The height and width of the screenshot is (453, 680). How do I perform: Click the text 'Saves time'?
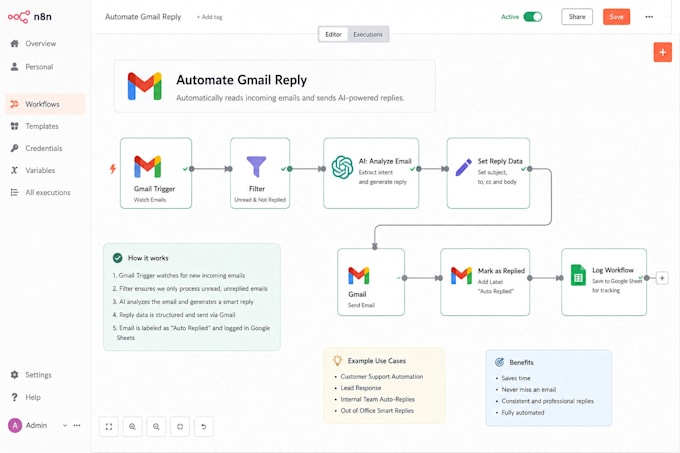[x=516, y=378]
